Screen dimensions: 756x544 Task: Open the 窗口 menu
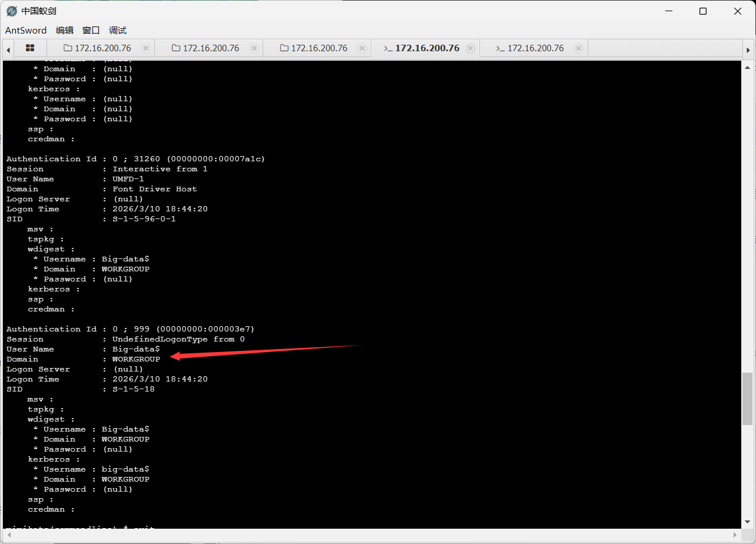pyautogui.click(x=91, y=31)
